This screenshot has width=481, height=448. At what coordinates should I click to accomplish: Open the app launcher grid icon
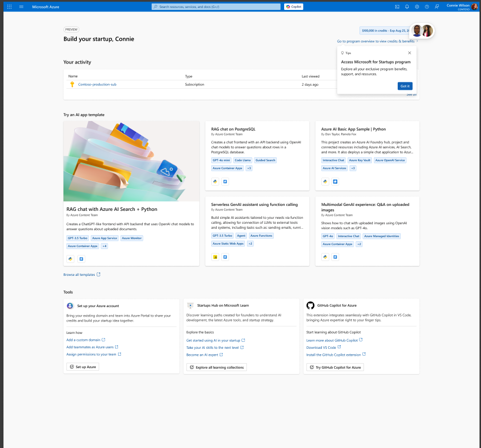[9, 7]
